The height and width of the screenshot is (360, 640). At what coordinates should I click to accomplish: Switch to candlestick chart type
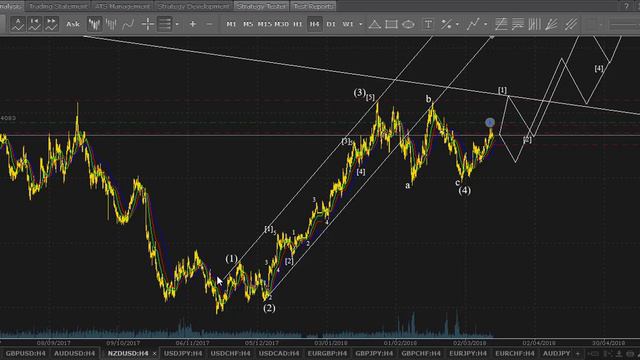point(94,24)
